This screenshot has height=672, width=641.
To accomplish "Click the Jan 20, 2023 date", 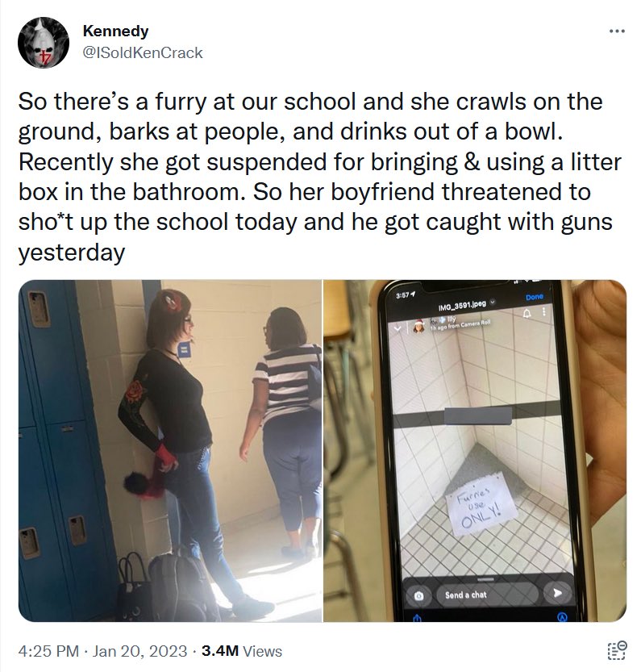I will tap(139, 651).
